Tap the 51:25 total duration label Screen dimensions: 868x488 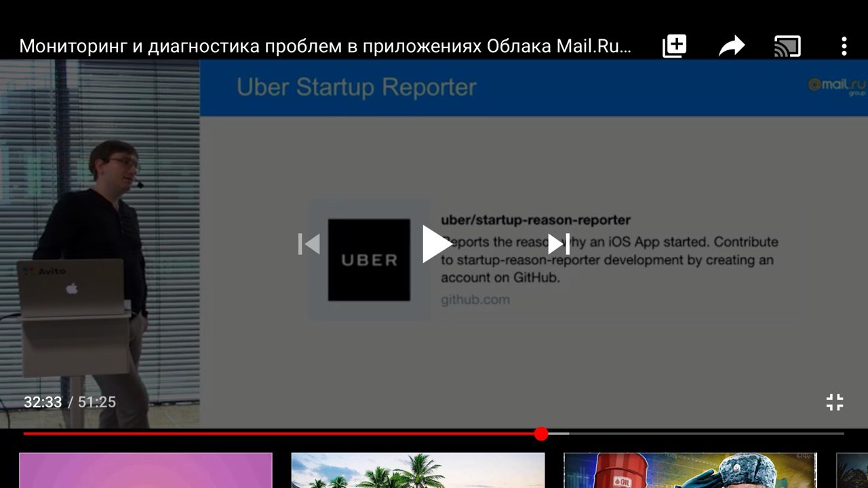tap(97, 402)
